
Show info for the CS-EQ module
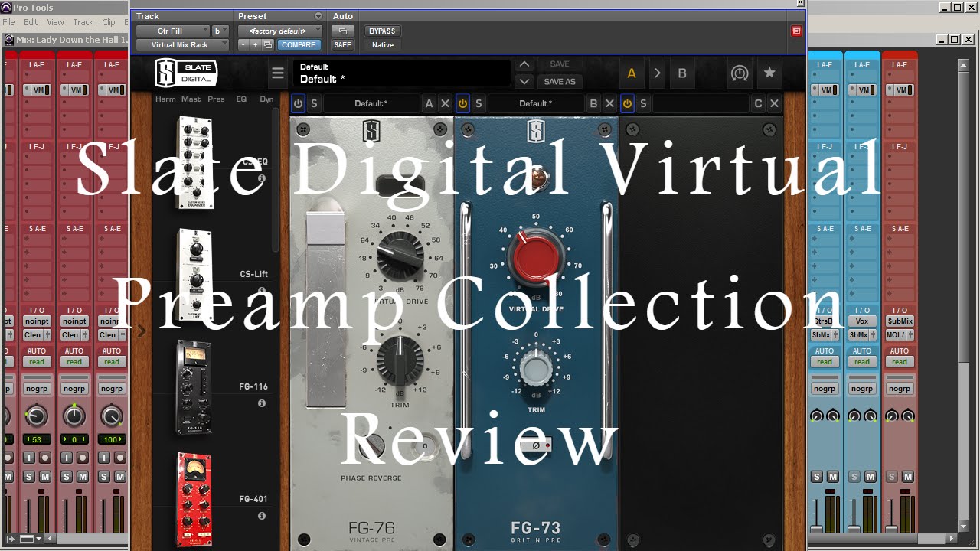261,178
